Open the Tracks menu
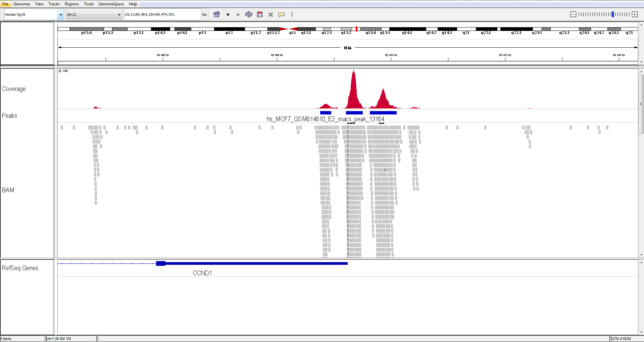Image resolution: width=644 pixels, height=342 pixels. click(x=54, y=4)
